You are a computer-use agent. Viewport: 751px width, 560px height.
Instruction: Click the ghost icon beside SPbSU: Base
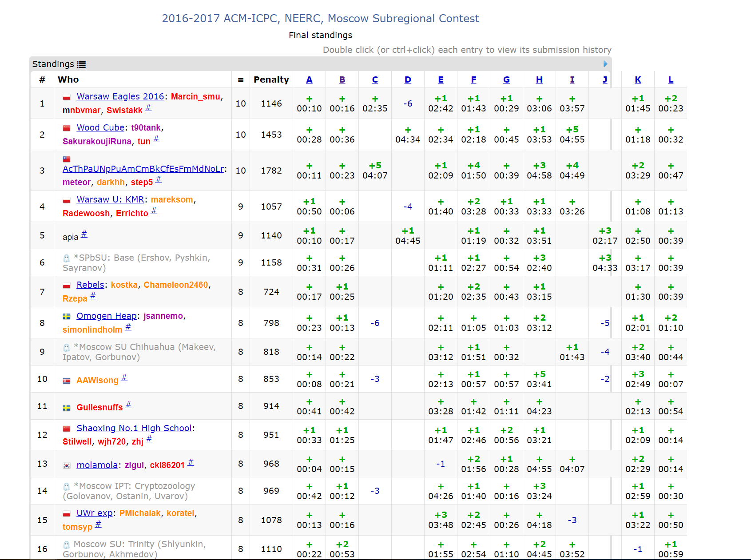click(x=67, y=258)
